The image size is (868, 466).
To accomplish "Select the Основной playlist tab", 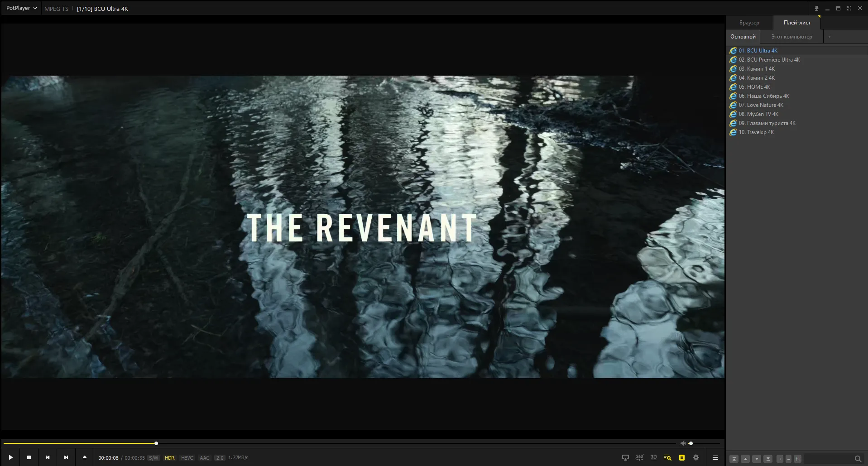I will (x=743, y=37).
